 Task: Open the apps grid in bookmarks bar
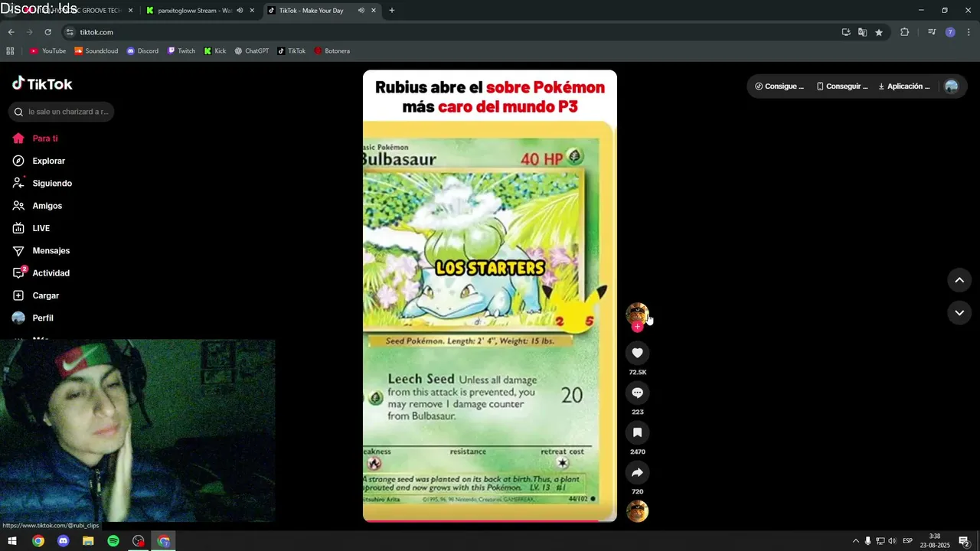tap(10, 51)
